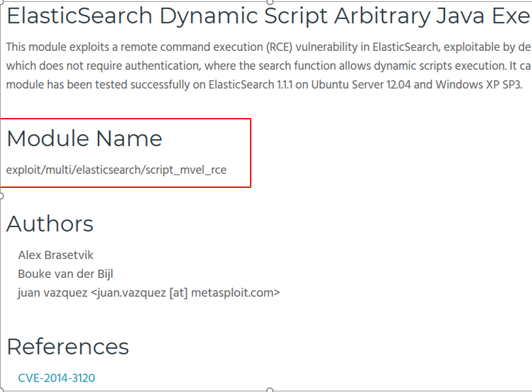Open the CVE-2014-3120 reference link
Screen dimensions: 532x392
pos(56,378)
